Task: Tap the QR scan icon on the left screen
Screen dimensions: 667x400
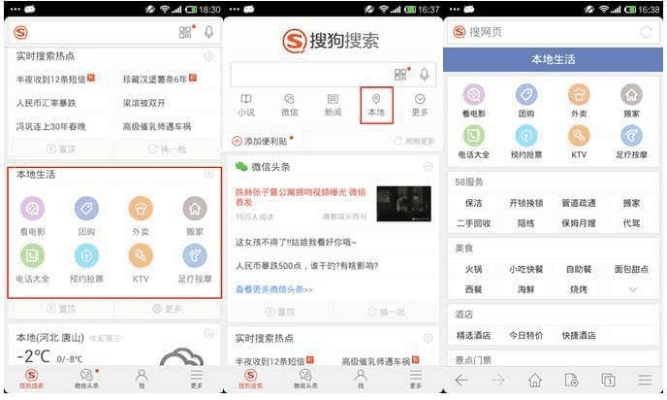Action: click(x=185, y=32)
